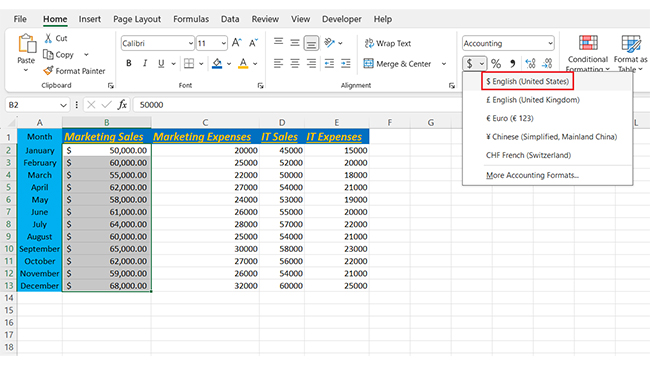
Task: Open the Clipboard dialog launcher
Action: pyautogui.click(x=110, y=85)
